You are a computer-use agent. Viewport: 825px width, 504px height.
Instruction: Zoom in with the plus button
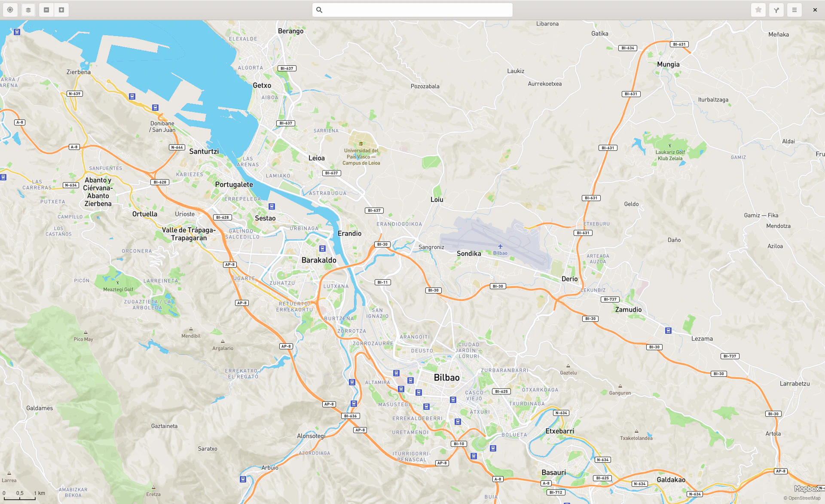[61, 10]
